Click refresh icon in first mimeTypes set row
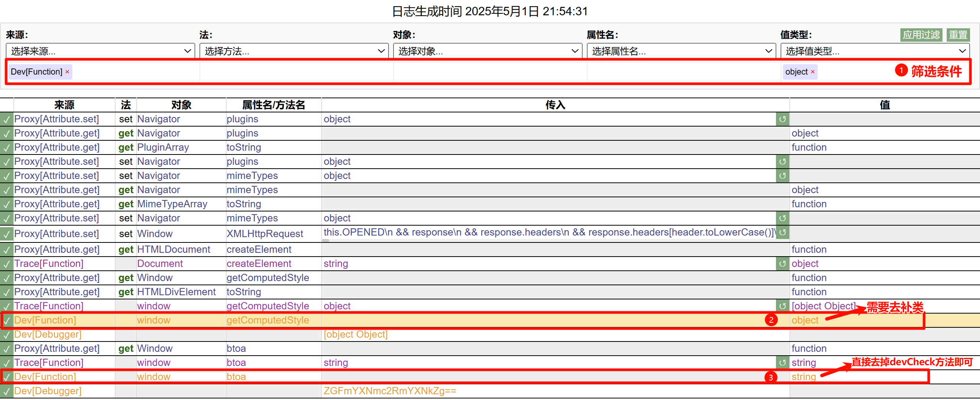 (x=782, y=176)
